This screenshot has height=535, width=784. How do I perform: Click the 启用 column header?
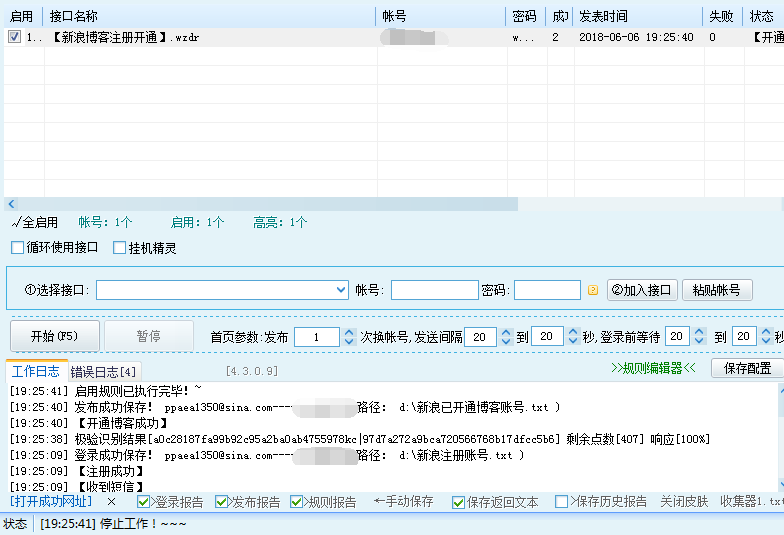pyautogui.click(x=22, y=16)
